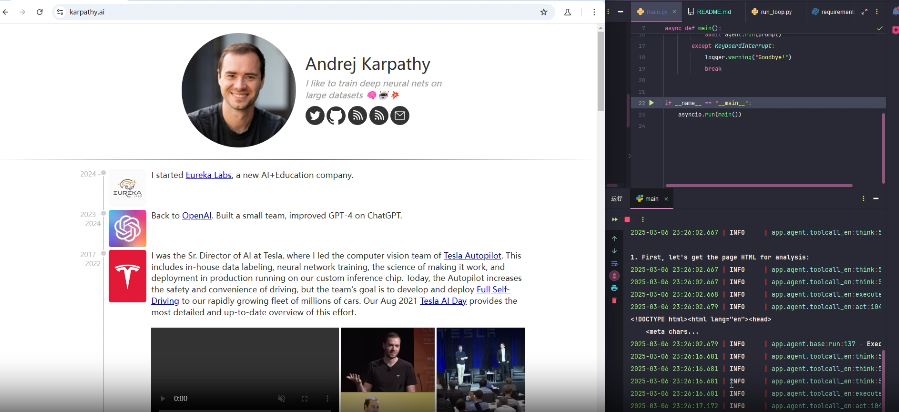899x412 pixels.
Task: Open the Tesla Autopilot link
Action: click(x=472, y=256)
